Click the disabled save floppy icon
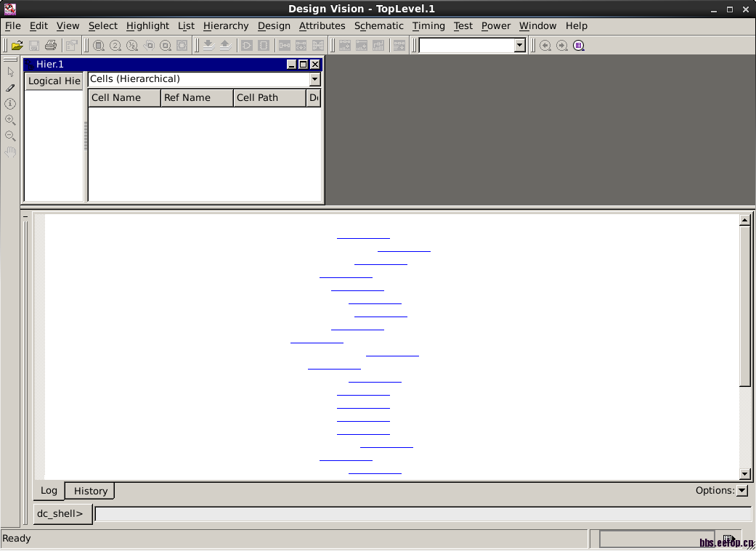756x551 pixels. point(33,45)
